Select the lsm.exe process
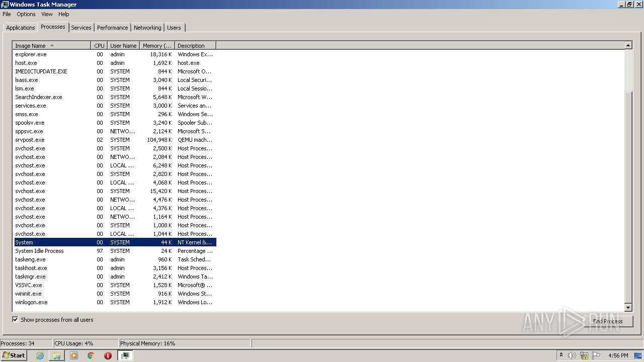644x362 pixels. (x=115, y=88)
